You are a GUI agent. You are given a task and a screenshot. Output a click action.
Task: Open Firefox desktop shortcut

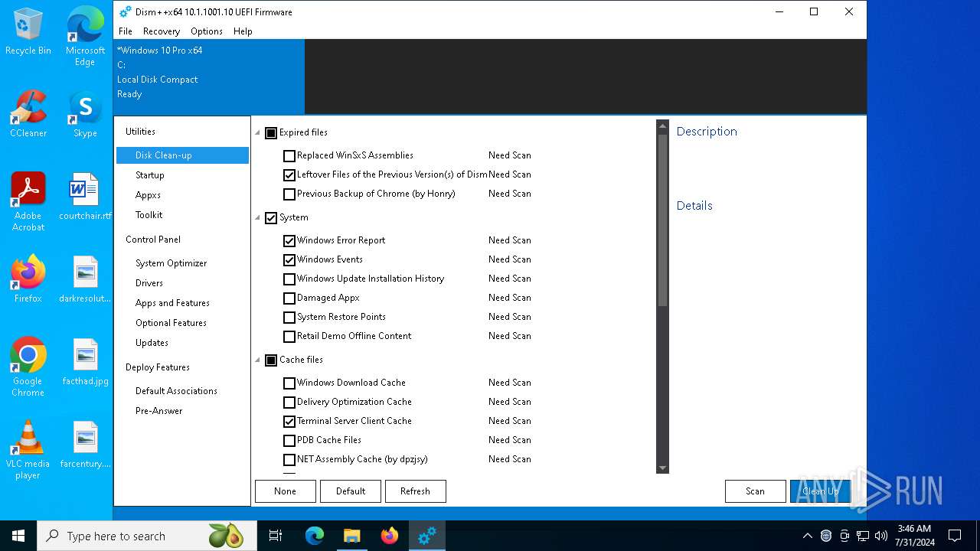(x=28, y=279)
